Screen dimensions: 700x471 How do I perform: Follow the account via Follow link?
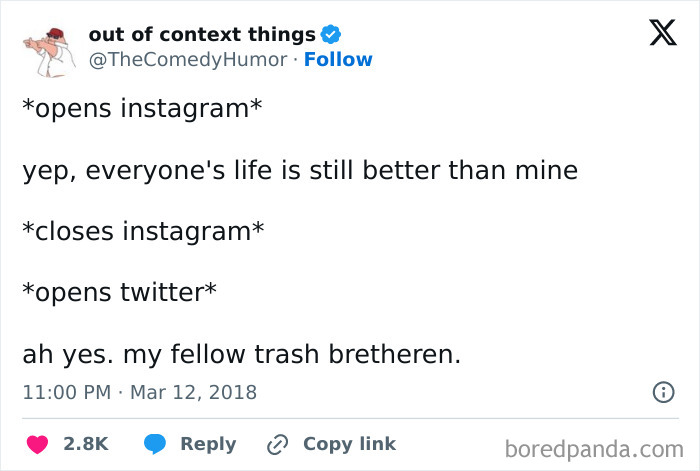tap(338, 59)
